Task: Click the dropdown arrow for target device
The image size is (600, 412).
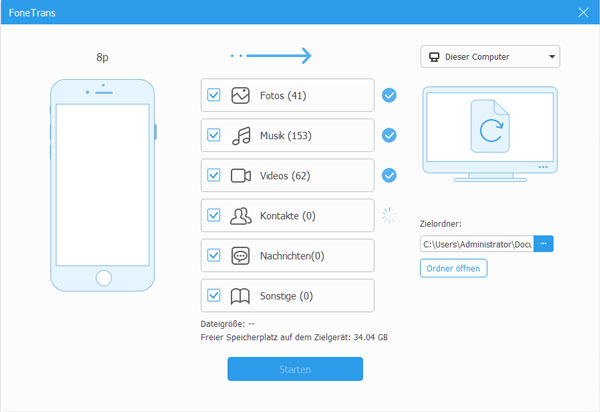Action: point(551,57)
